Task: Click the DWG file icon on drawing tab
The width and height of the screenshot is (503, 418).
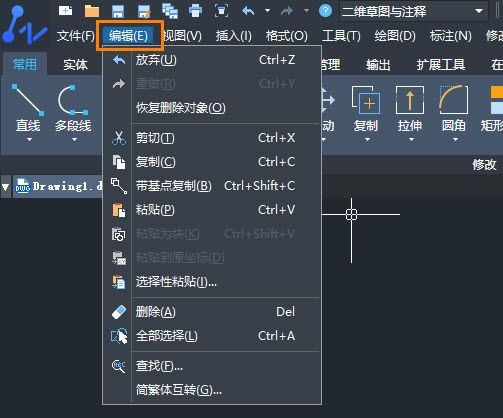Action: (23, 186)
